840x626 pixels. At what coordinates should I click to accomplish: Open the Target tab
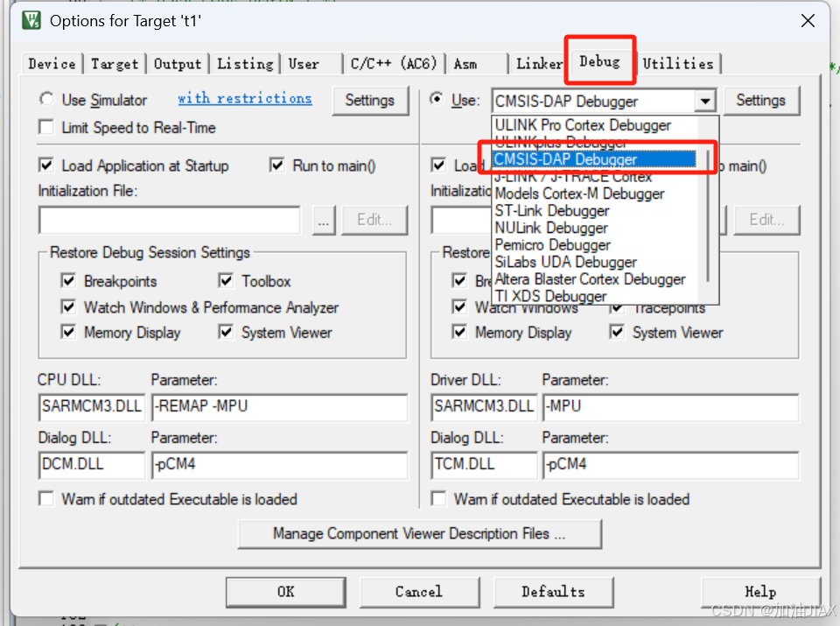coord(115,64)
